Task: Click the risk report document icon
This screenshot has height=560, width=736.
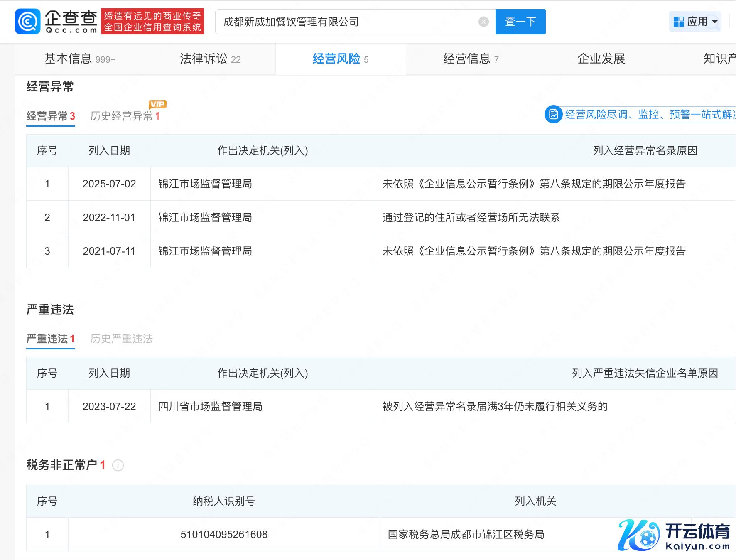Action: 553,114
